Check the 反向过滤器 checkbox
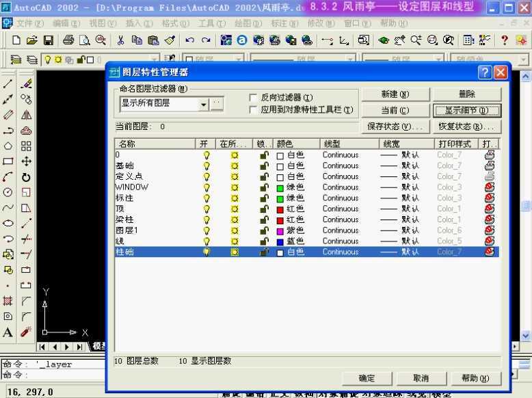This screenshot has height=398, width=532. [253, 98]
